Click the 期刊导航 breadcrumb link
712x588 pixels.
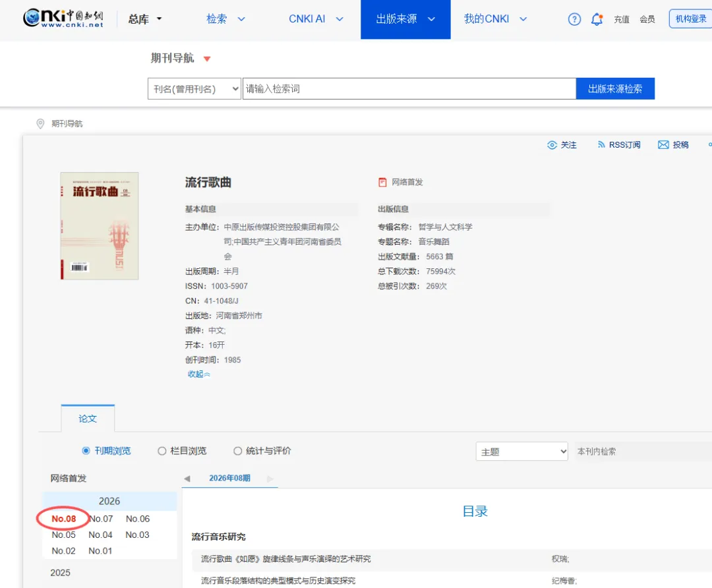pos(67,123)
